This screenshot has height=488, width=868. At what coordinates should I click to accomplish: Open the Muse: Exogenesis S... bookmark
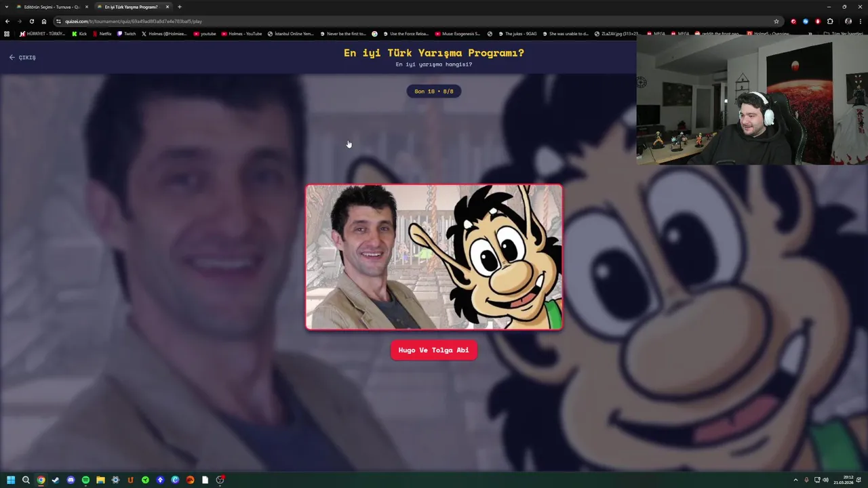tap(458, 33)
